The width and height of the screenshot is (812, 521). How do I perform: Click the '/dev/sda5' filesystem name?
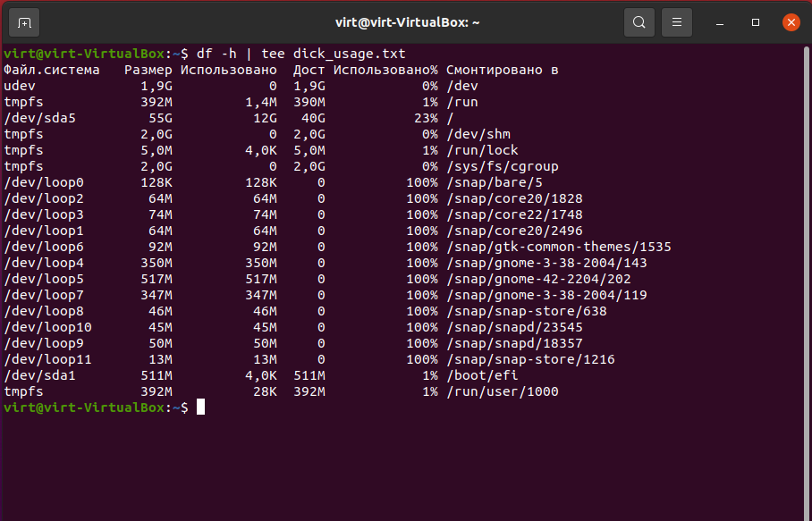[40, 118]
